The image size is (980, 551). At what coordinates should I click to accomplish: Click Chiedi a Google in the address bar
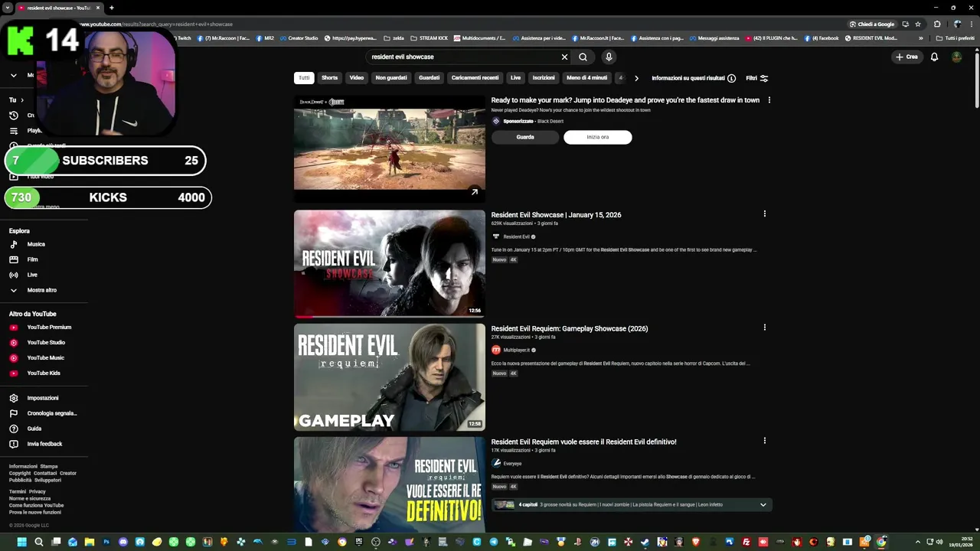(x=871, y=24)
